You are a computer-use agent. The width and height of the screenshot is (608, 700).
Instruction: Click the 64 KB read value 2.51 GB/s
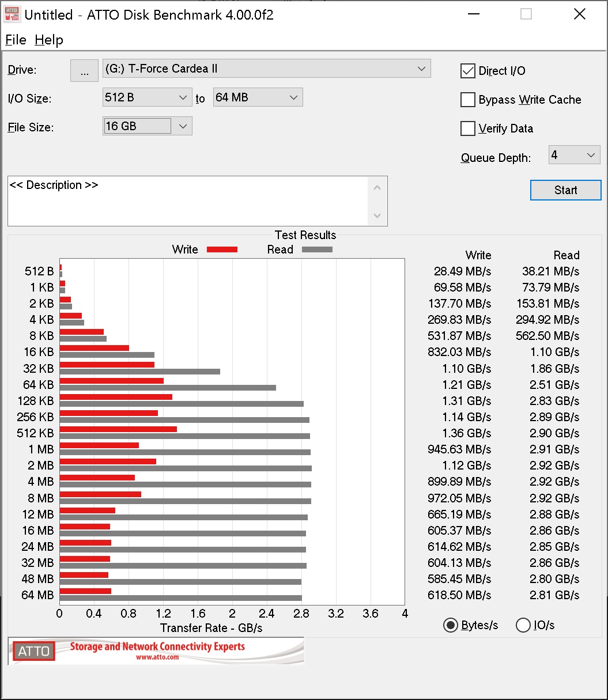pos(554,384)
